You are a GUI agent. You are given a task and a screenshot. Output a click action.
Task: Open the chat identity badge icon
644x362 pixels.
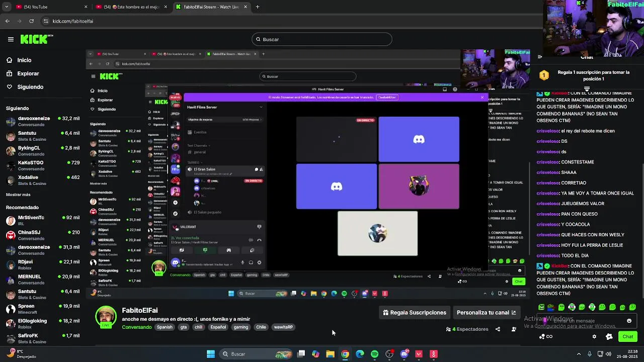point(609,337)
